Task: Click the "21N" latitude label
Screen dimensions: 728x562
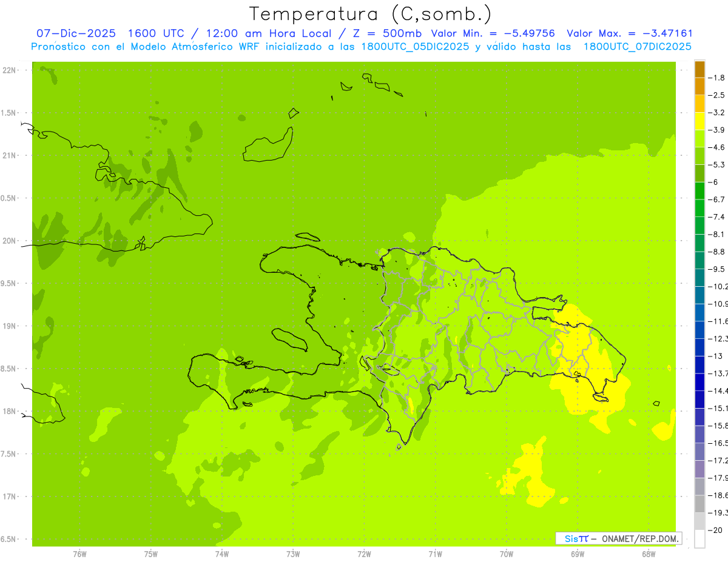Action: [9, 156]
